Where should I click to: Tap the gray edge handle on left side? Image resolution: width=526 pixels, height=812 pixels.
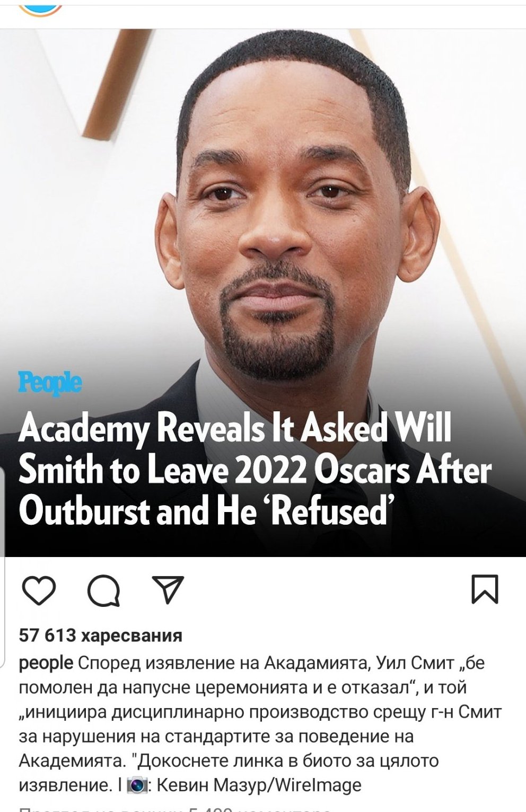pos(3,511)
